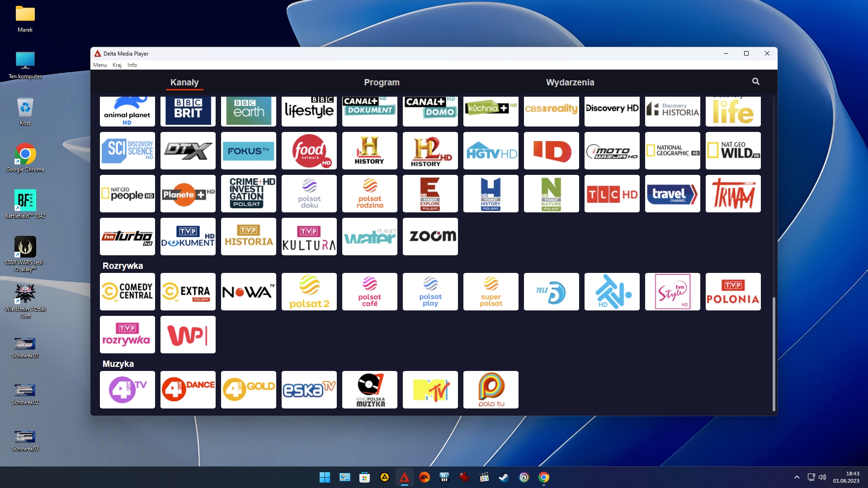Select the Kosz recycle bin icon
Viewport: 868px width, 488px height.
point(25,112)
